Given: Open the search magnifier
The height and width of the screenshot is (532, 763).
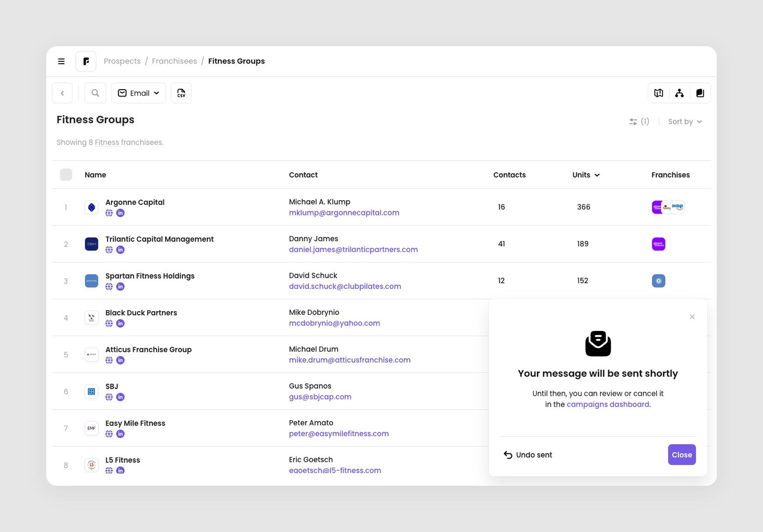Looking at the screenshot, I should [95, 93].
